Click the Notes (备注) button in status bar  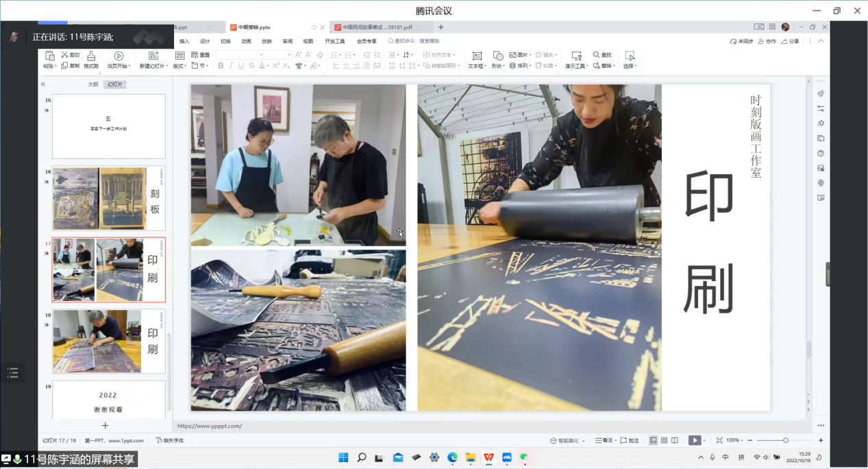tap(605, 440)
